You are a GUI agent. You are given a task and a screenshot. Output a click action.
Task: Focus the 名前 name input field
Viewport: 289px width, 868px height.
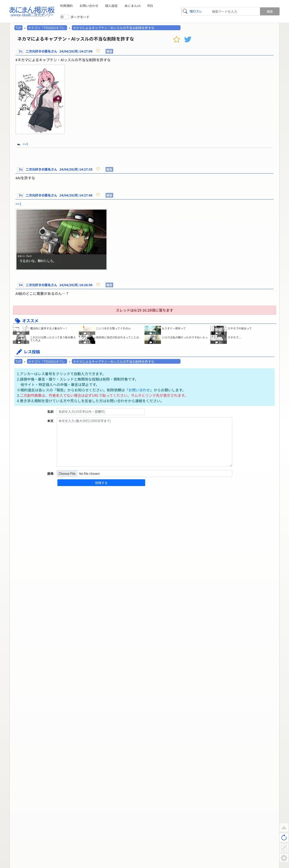coord(101,411)
